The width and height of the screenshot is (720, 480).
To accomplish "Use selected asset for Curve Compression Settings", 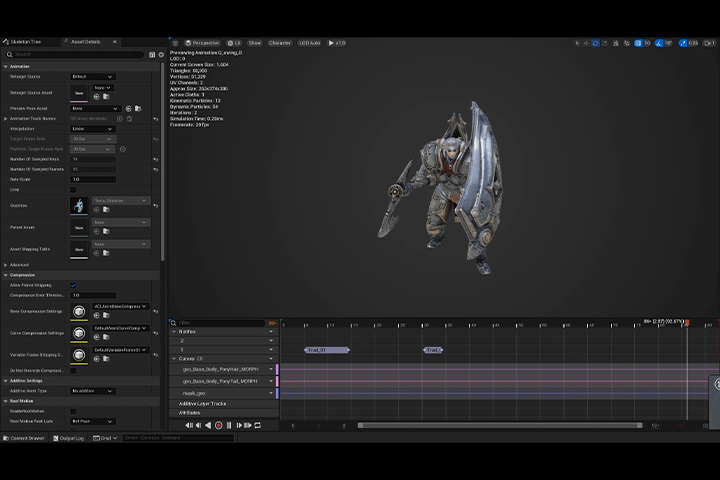I will (96, 337).
